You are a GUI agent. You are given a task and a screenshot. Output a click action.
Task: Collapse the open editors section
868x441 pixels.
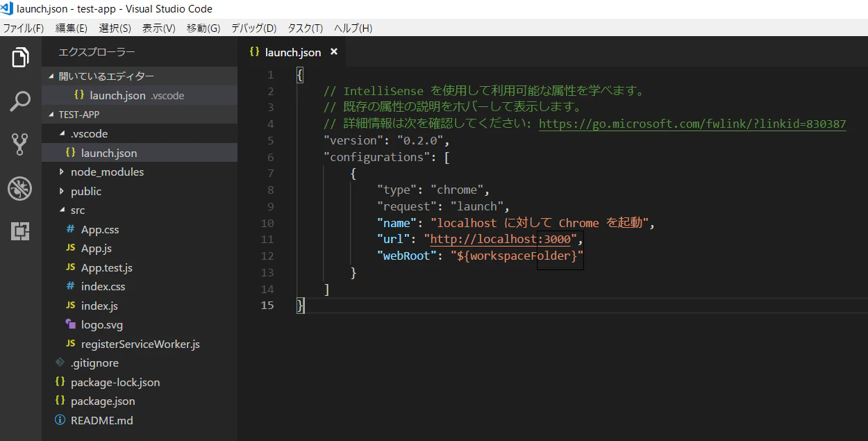click(51, 76)
